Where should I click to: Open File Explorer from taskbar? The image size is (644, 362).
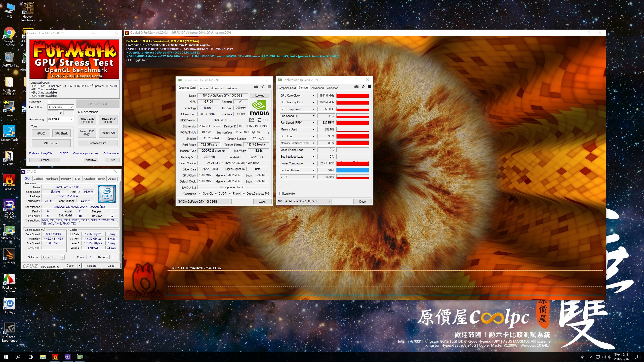(43, 357)
